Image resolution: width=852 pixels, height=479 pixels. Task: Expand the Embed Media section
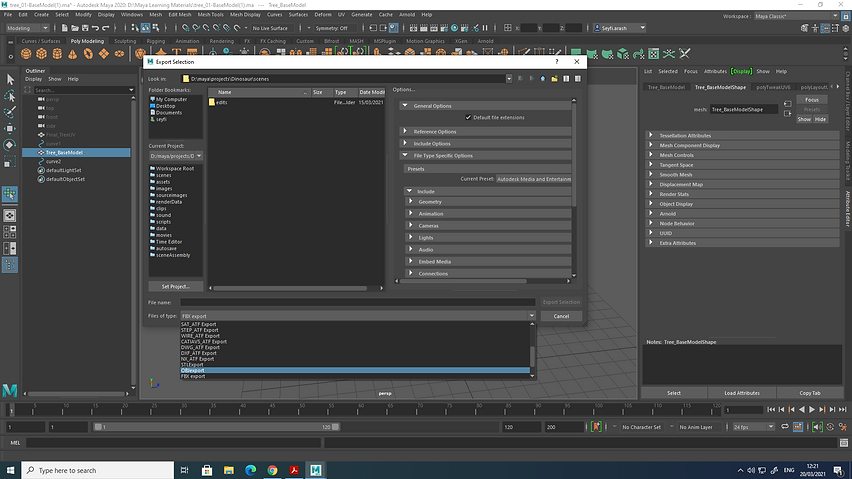(411, 261)
